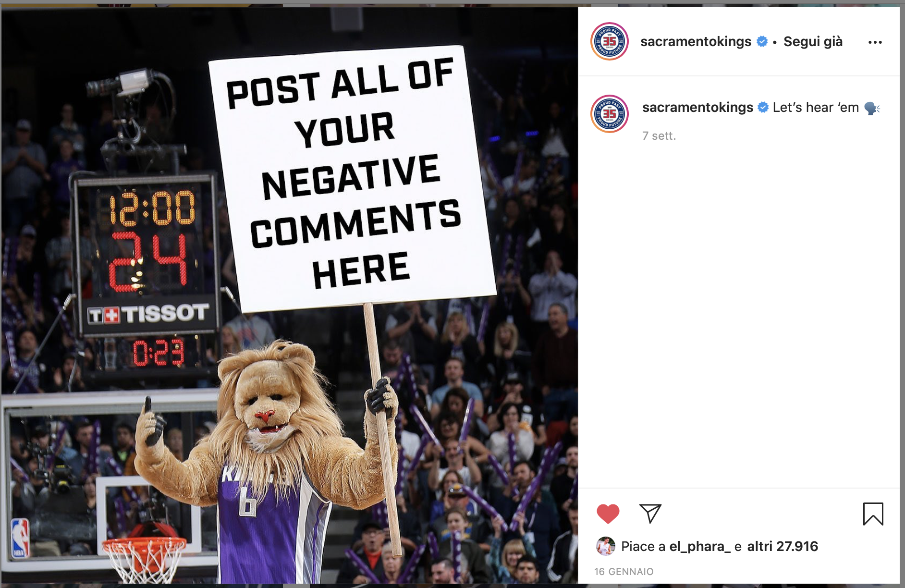Image resolution: width=905 pixels, height=588 pixels.
Task: Unlike the post with the red heart
Action: [x=608, y=514]
